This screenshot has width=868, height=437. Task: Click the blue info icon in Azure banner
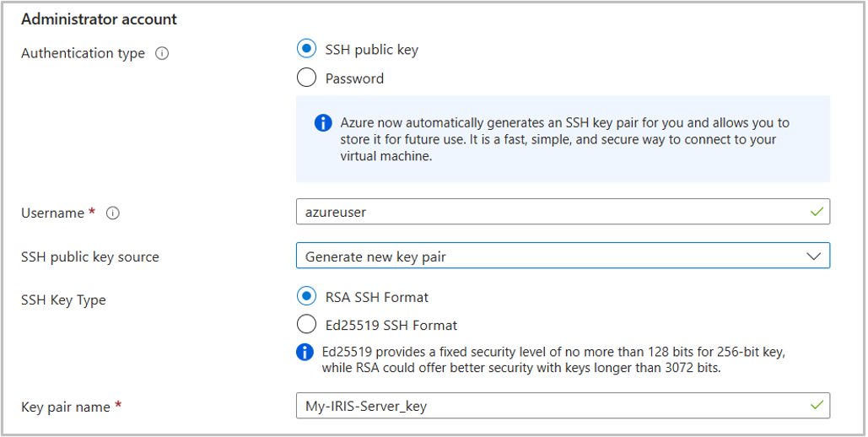(x=323, y=123)
